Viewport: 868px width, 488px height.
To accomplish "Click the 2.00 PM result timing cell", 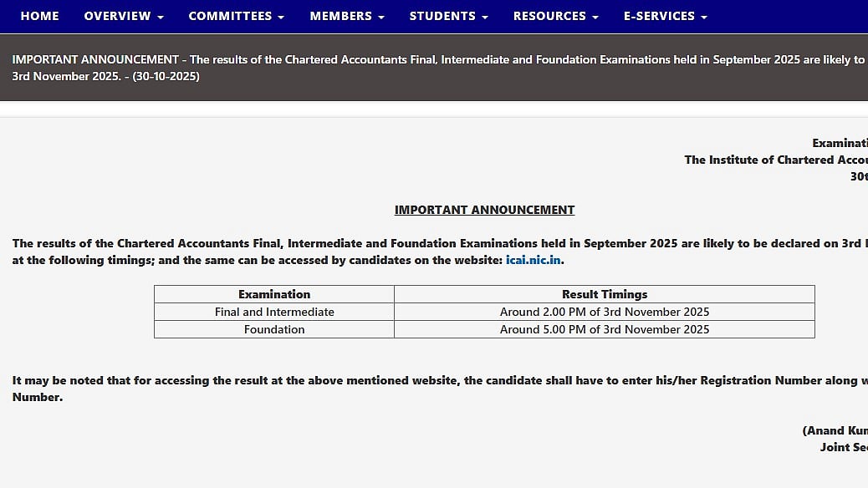I will [x=604, y=312].
